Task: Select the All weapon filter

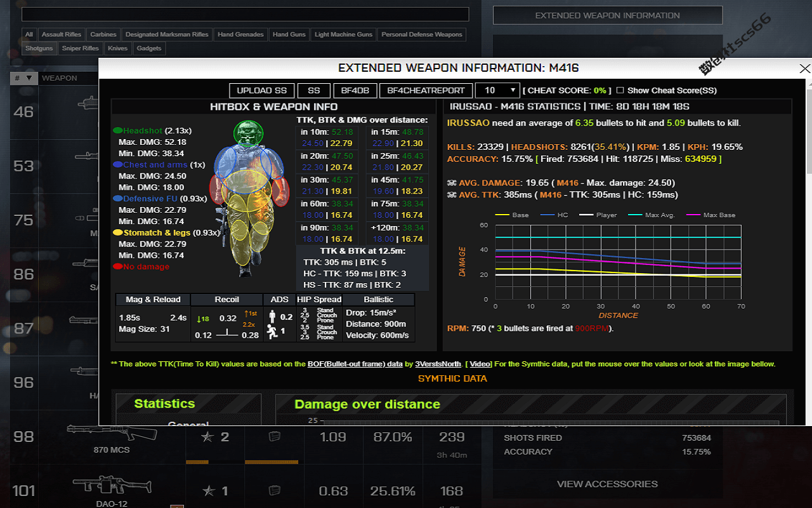Action: [29, 34]
